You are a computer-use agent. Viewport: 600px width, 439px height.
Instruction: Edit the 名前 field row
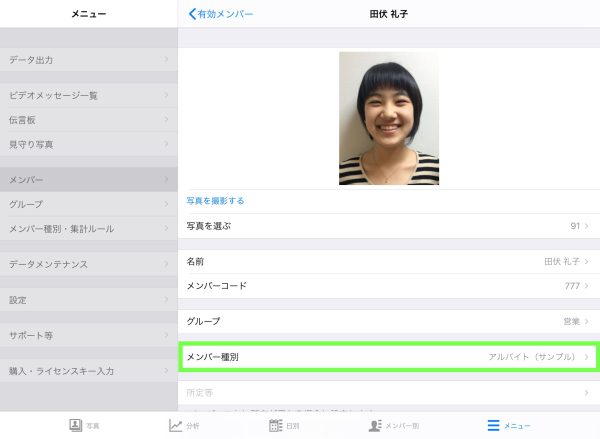tap(388, 261)
